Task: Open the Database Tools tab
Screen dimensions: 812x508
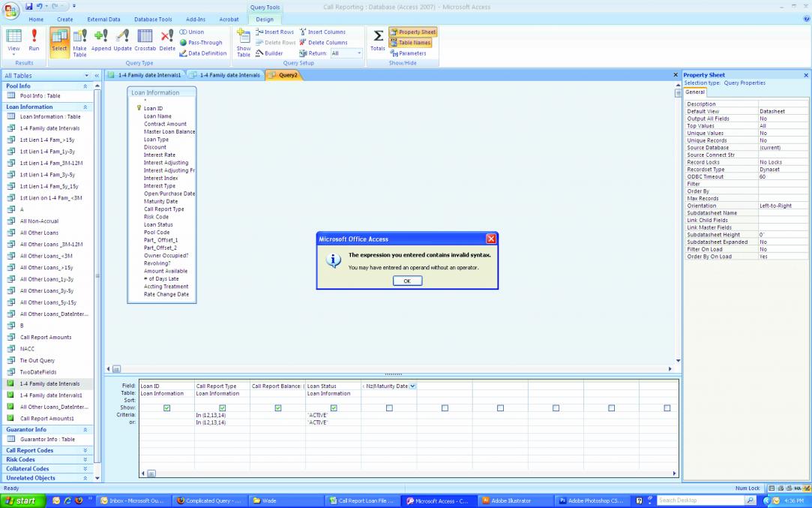Action: (153, 20)
